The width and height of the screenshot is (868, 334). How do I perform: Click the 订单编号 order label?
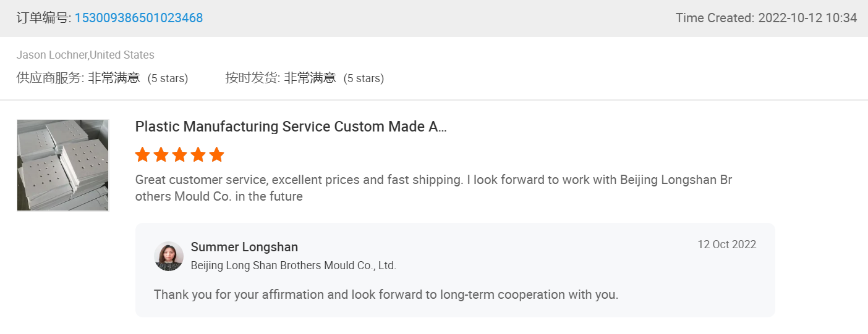[x=43, y=18]
